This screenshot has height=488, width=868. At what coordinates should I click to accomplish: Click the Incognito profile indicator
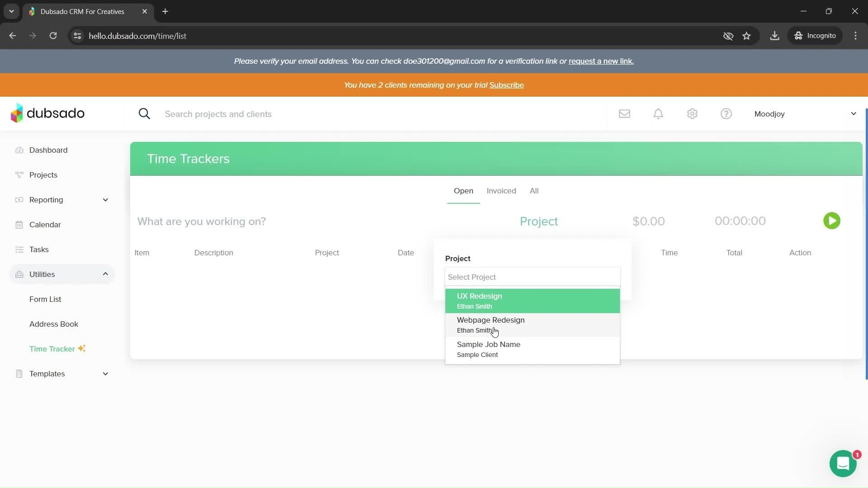point(815,36)
